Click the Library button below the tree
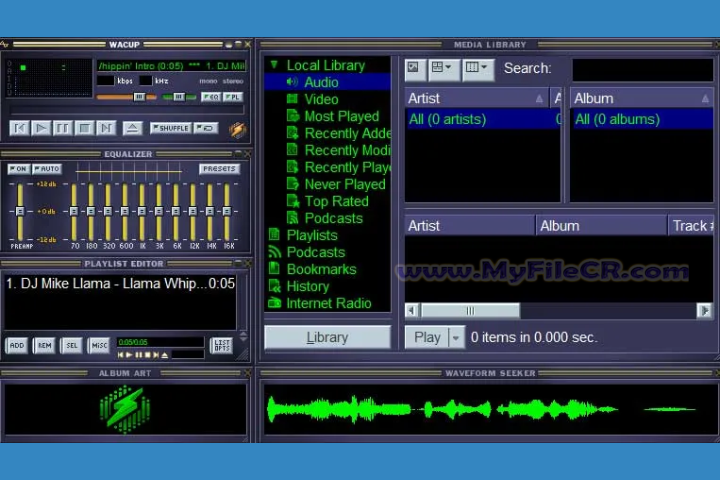720x480 pixels. point(327,338)
